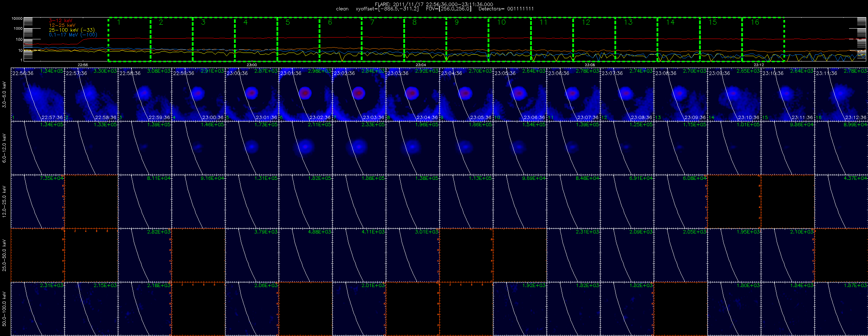Open the 6.0-12.0 keV image labeled 8.99E+04

(x=841, y=148)
